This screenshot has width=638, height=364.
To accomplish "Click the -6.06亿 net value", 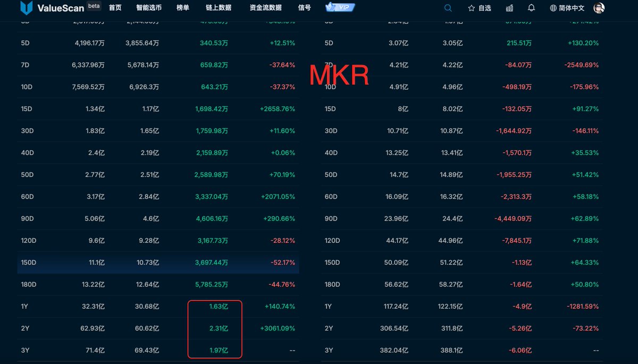I will click(x=521, y=350).
